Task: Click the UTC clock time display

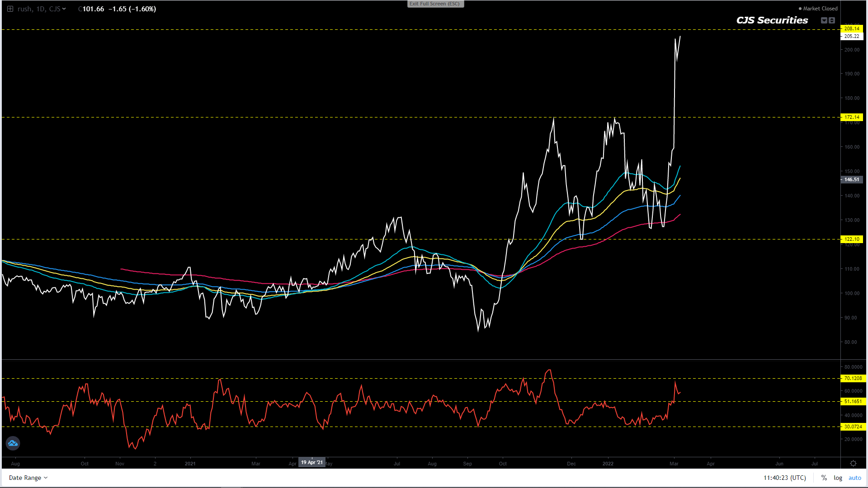Action: coord(784,478)
